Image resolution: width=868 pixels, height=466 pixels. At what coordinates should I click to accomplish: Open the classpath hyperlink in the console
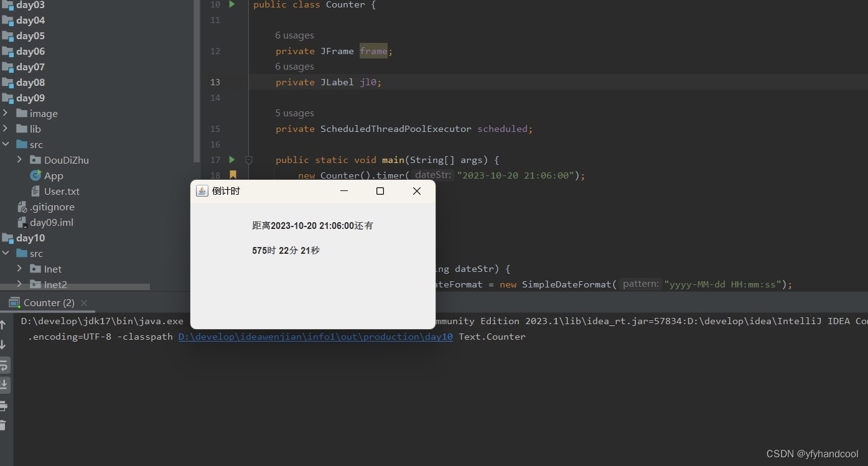tap(315, 337)
